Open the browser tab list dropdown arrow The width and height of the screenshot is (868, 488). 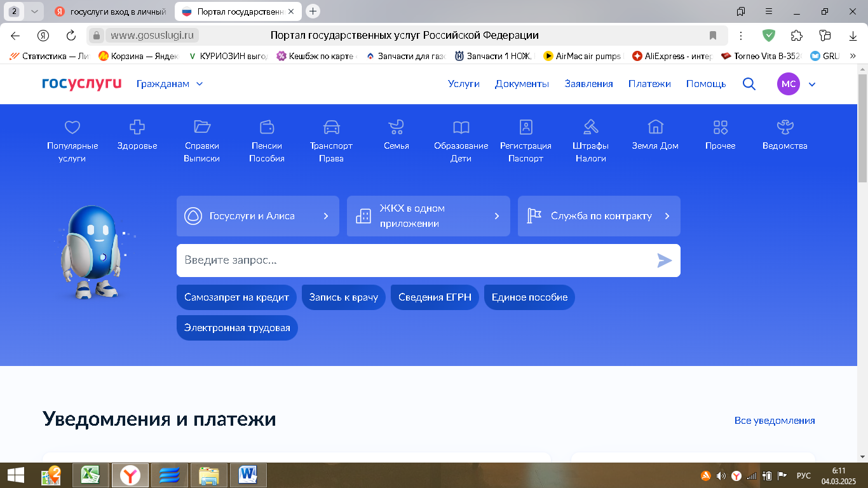click(x=34, y=11)
